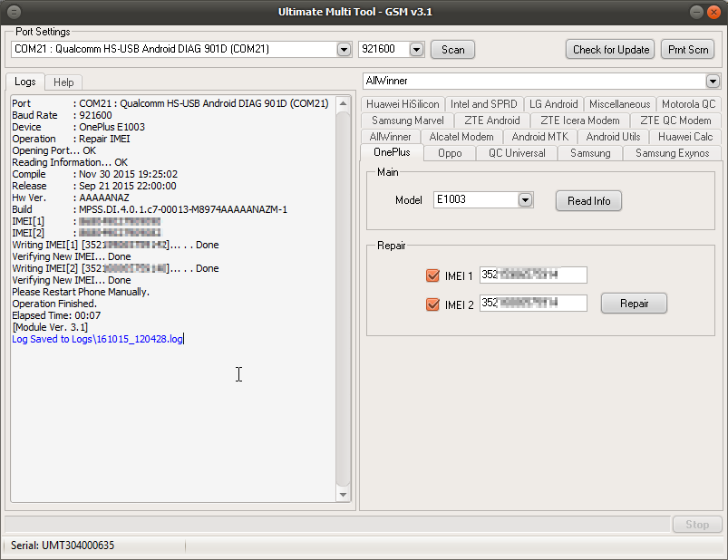Select the Huawei HiSilicon tab
728x560 pixels.
coord(403,104)
